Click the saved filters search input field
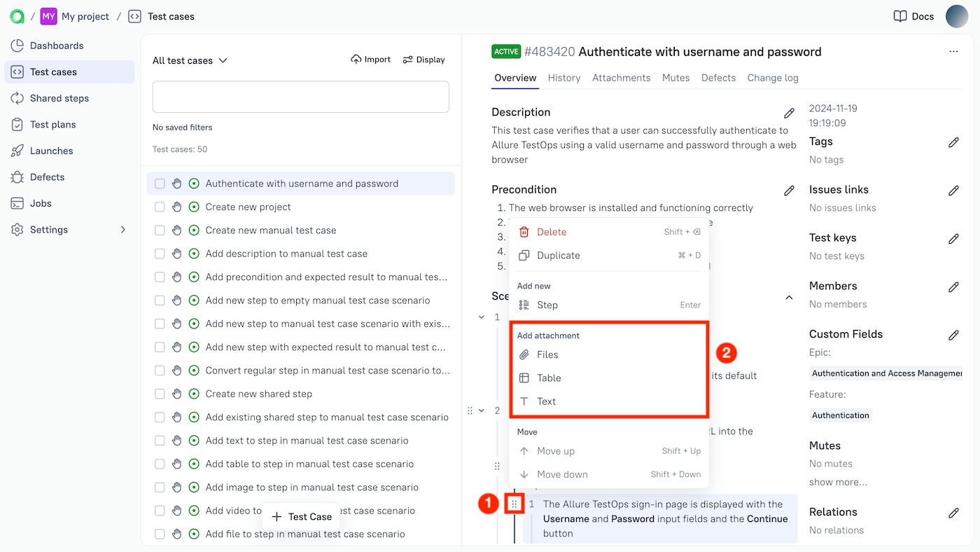 click(x=300, y=96)
